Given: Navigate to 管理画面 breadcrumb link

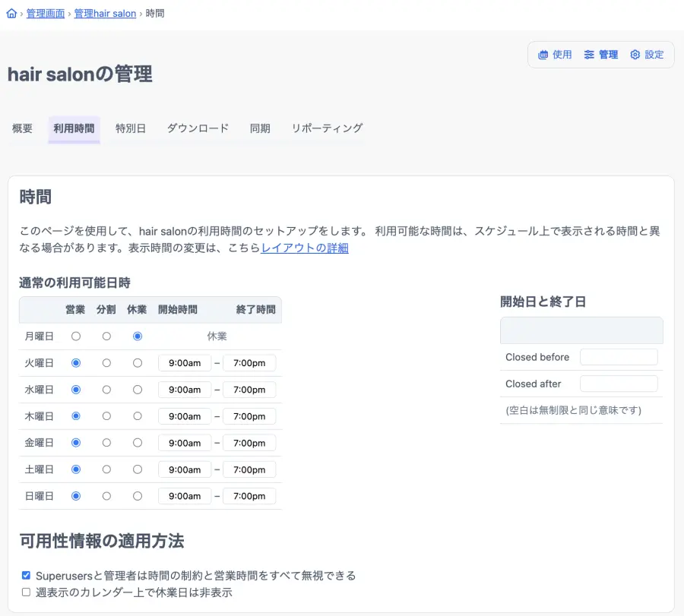Looking at the screenshot, I should pyautogui.click(x=46, y=14).
